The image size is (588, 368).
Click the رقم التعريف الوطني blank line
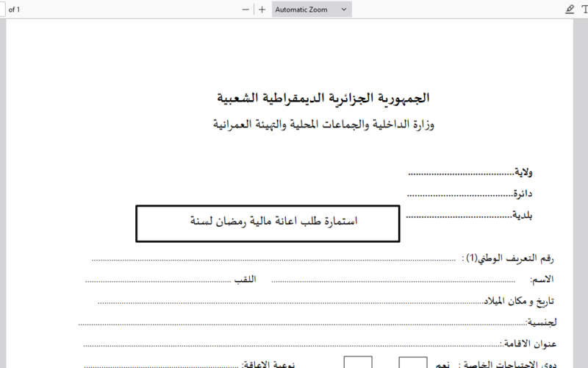(272, 260)
